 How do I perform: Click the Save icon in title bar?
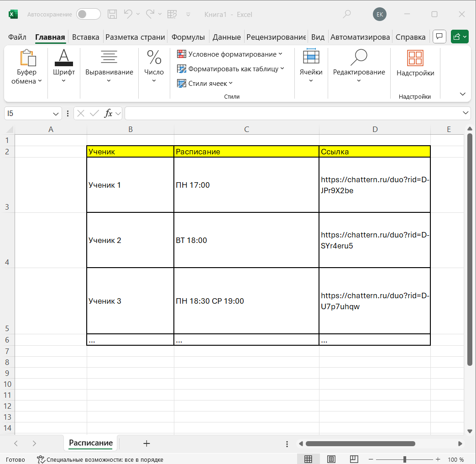(x=112, y=14)
